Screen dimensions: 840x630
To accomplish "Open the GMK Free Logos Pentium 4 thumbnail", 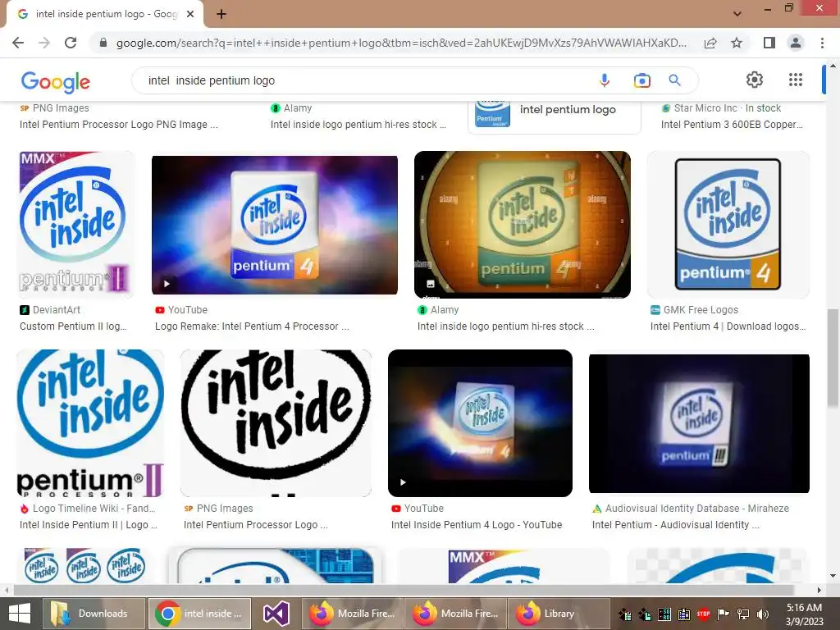I will pos(728,225).
